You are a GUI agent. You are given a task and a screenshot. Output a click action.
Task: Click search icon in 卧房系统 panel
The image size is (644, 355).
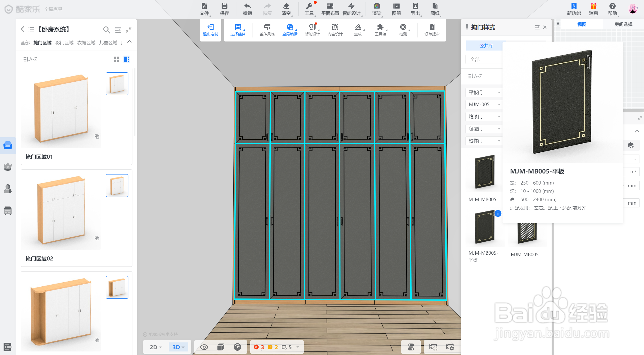point(106,30)
